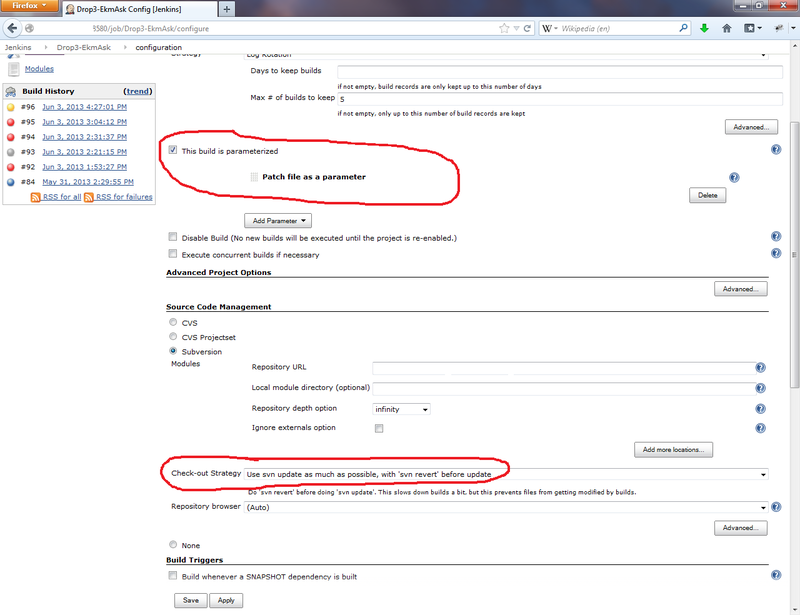
Task: Click help icon for SNAPSHOT dependency trigger
Action: (x=776, y=575)
